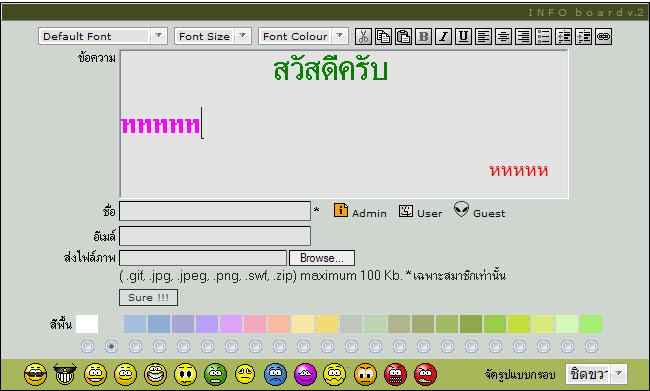Click the 'maximum 100 Kb.' file note
Image resolution: width=650 pixels, height=391 pixels.
[x=351, y=275]
